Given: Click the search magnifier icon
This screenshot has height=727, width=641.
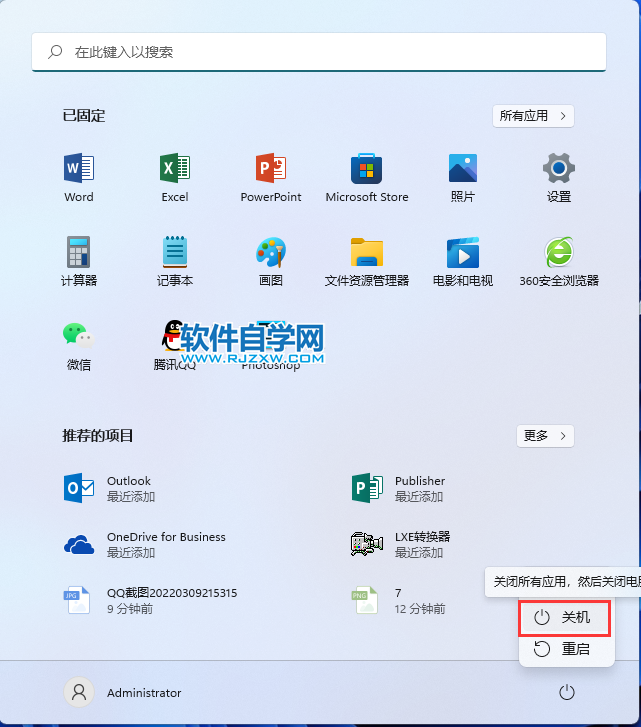Looking at the screenshot, I should pyautogui.click(x=55, y=51).
